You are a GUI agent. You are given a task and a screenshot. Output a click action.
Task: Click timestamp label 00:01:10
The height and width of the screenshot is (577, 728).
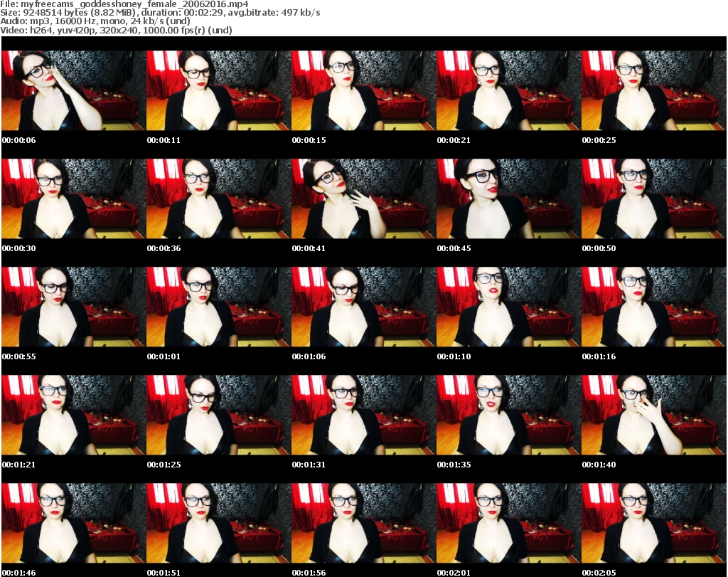(x=454, y=356)
